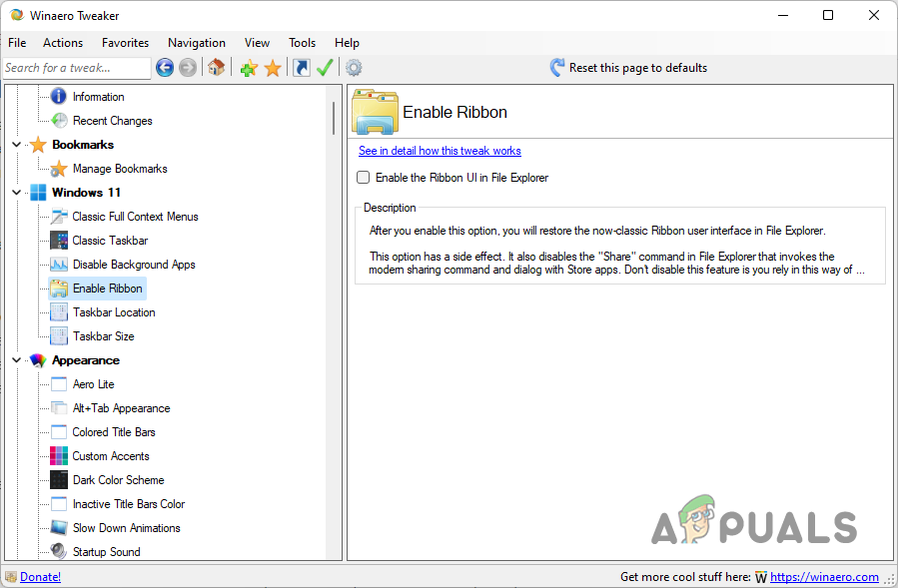Click the Manage Bookmarks star icon
Viewport: 898px width, 588px height.
pos(58,169)
